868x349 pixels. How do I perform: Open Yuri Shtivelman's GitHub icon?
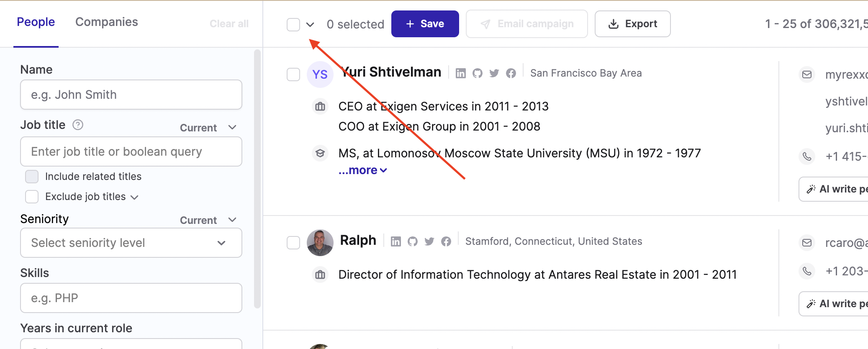[477, 73]
